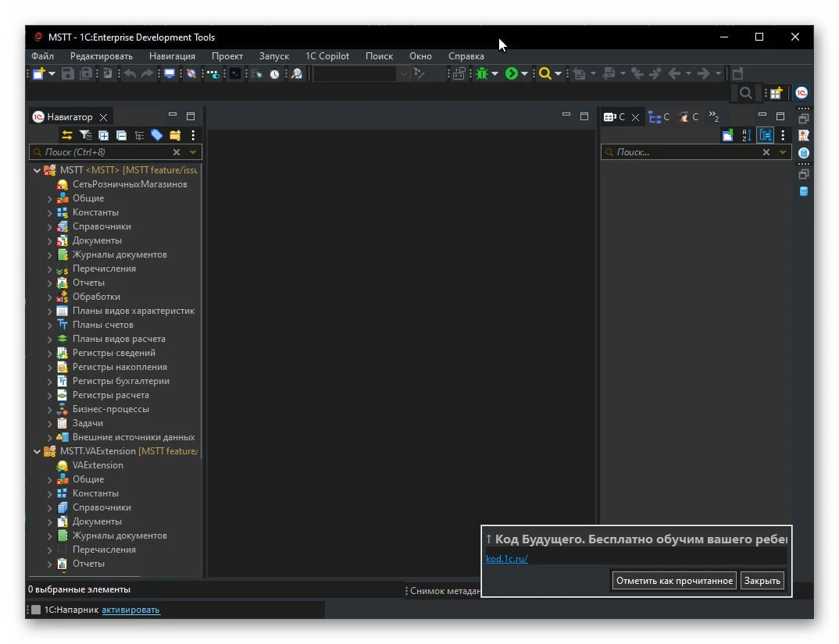Toggle the 1С:Напарник status checkbox square
839x644 pixels.
tap(36, 610)
